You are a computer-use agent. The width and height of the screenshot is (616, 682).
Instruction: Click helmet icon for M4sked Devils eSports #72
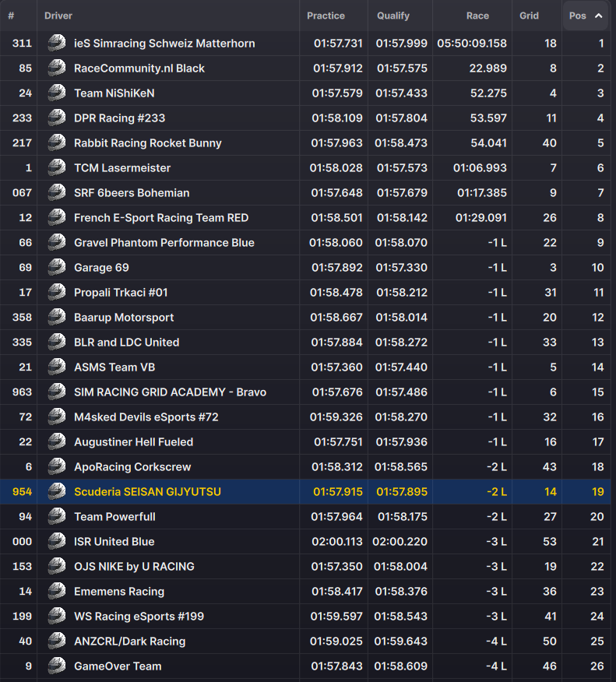(x=57, y=417)
